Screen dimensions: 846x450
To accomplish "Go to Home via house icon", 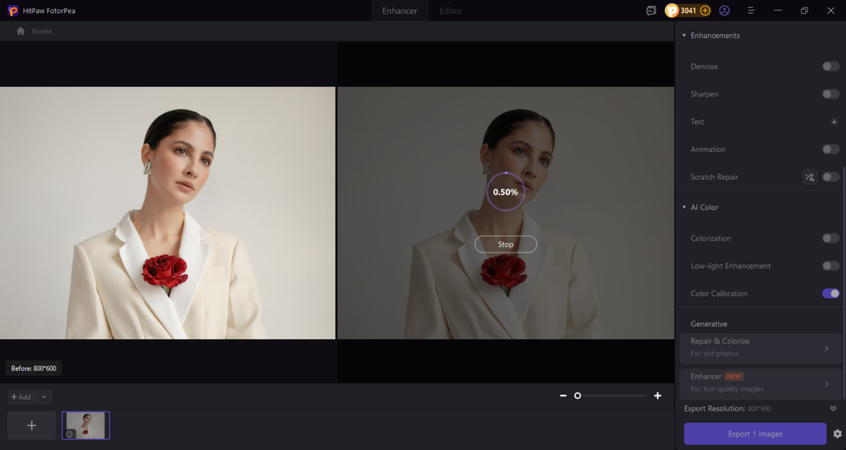I will point(21,31).
